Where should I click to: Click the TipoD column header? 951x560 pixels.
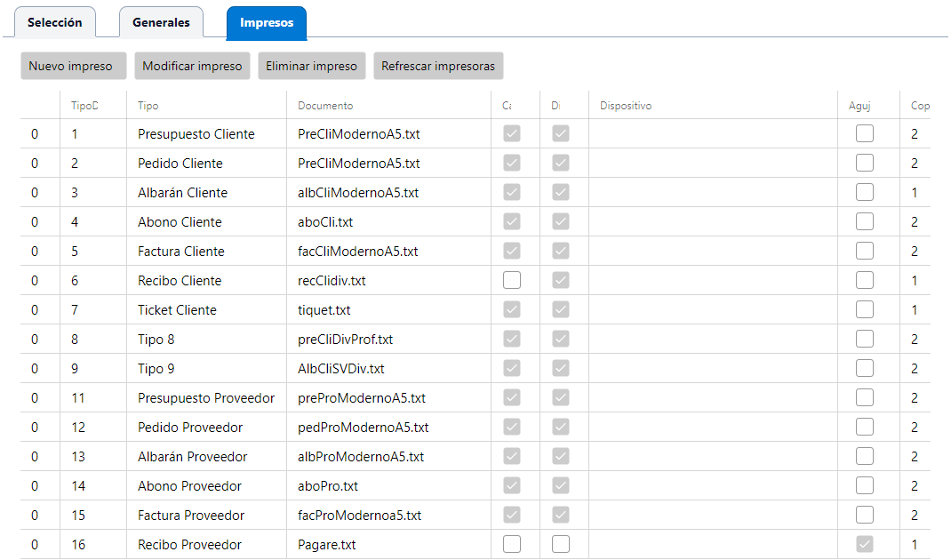click(93, 106)
